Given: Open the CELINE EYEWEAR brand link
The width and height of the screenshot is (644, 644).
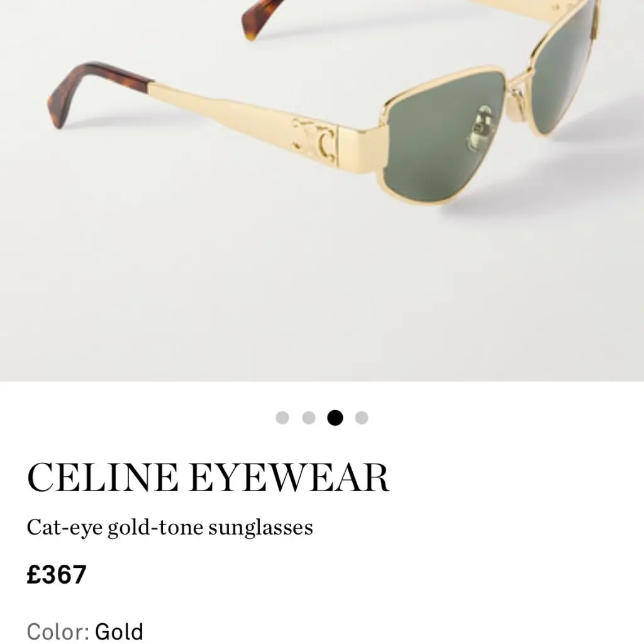Looking at the screenshot, I should 208,477.
